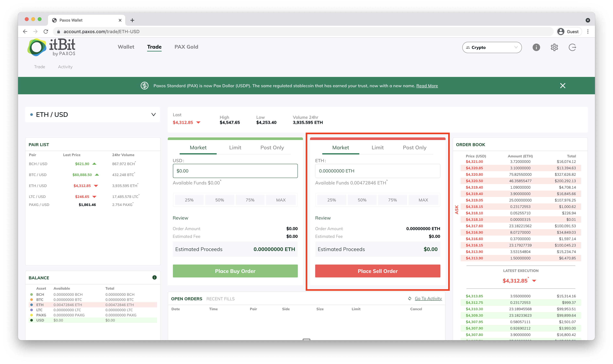Click the address bar URL
The image size is (613, 364).
(x=101, y=32)
